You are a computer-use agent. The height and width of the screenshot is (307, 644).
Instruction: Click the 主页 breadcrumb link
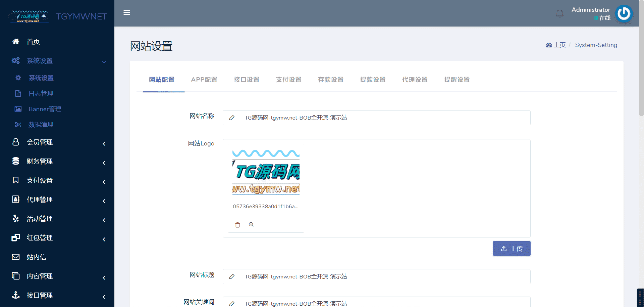[x=559, y=45]
